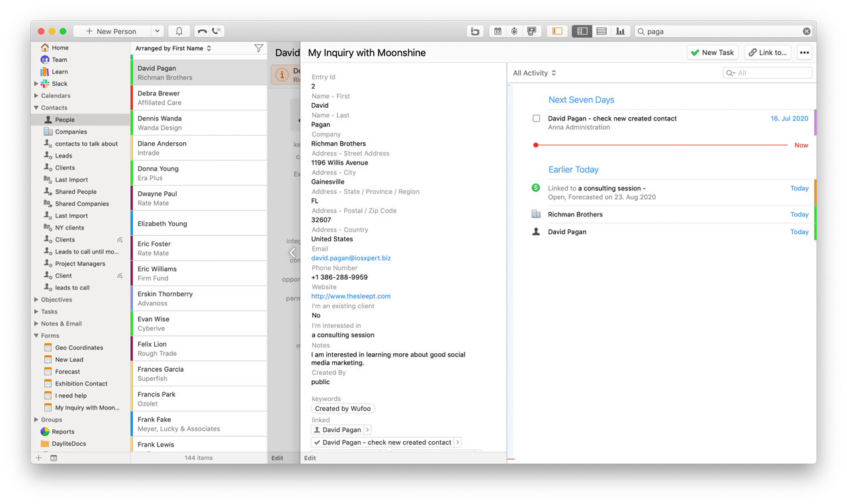
Task: Open the New Lead form
Action: click(x=69, y=360)
